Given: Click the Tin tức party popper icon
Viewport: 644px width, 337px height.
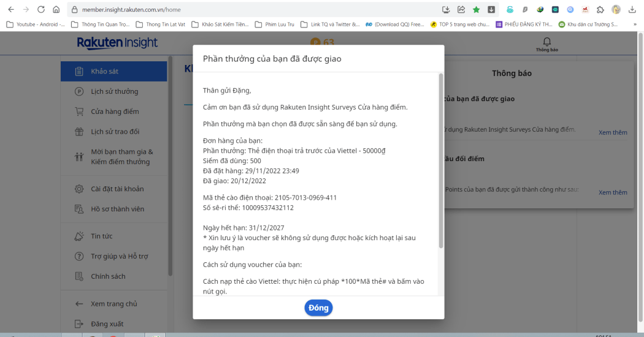Looking at the screenshot, I should (x=79, y=236).
